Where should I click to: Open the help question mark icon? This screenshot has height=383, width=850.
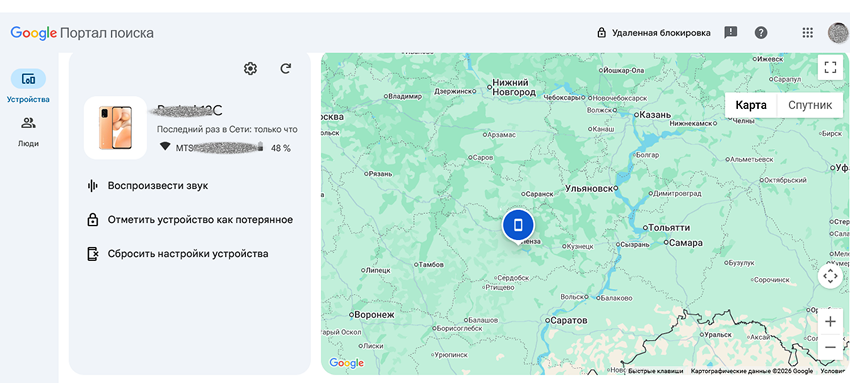[x=761, y=33]
